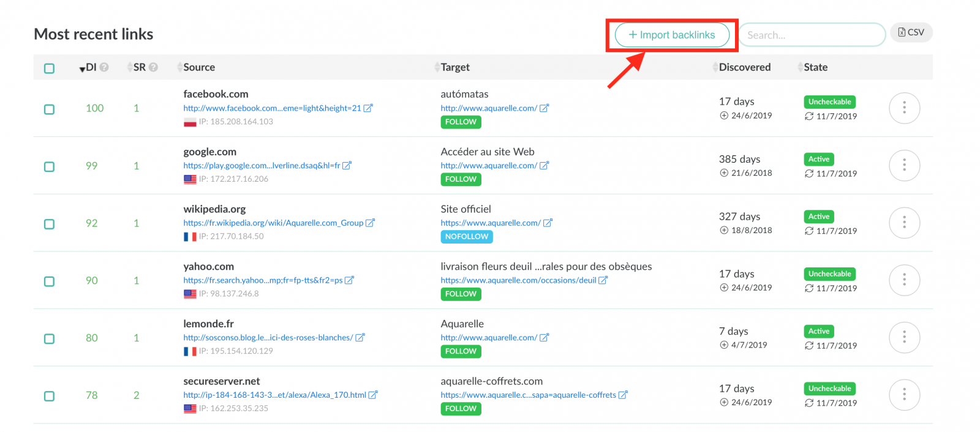Click the IP 162.253.35.235 text
Viewport: 980px width, 432px height.
[x=233, y=408]
